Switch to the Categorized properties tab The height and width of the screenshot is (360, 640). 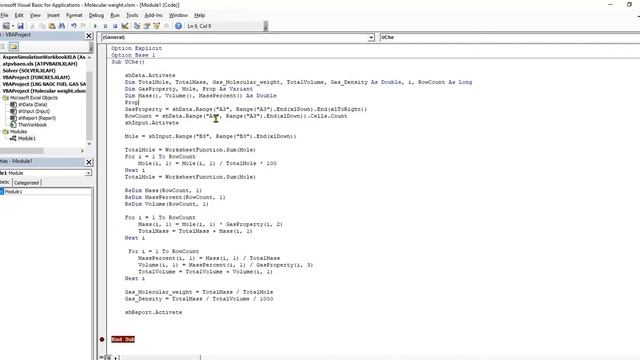coord(27,183)
